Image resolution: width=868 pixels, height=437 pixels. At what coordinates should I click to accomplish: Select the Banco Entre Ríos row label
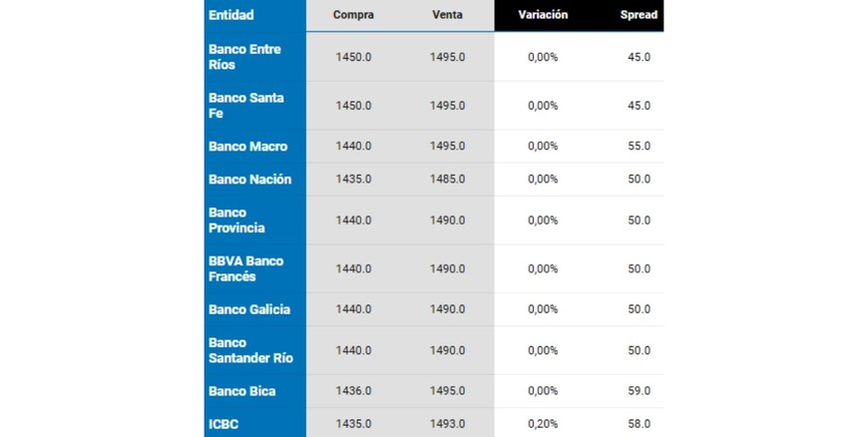tap(244, 57)
